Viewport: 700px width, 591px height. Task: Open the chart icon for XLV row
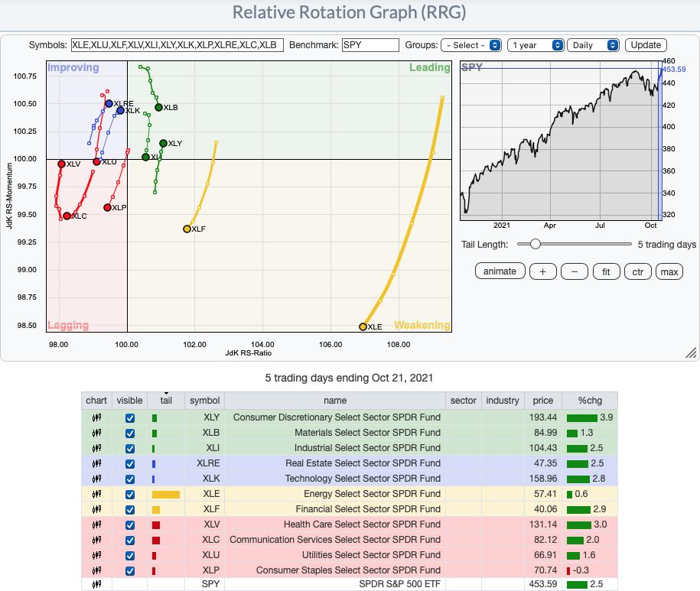point(96,525)
